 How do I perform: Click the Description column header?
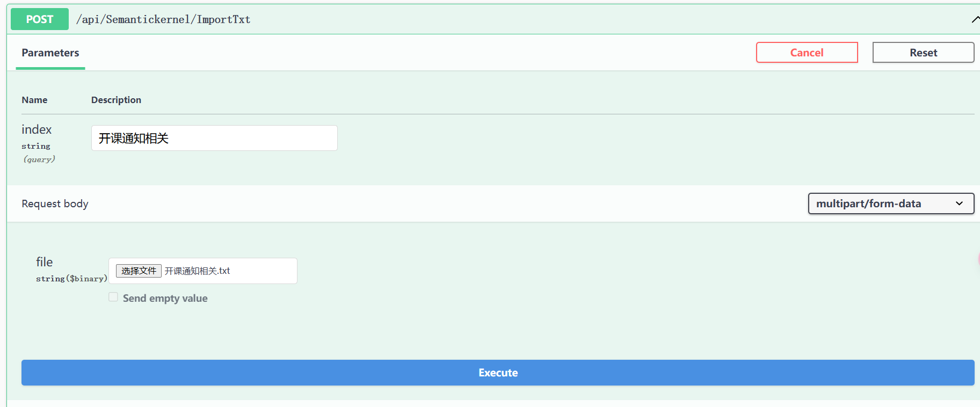(116, 100)
